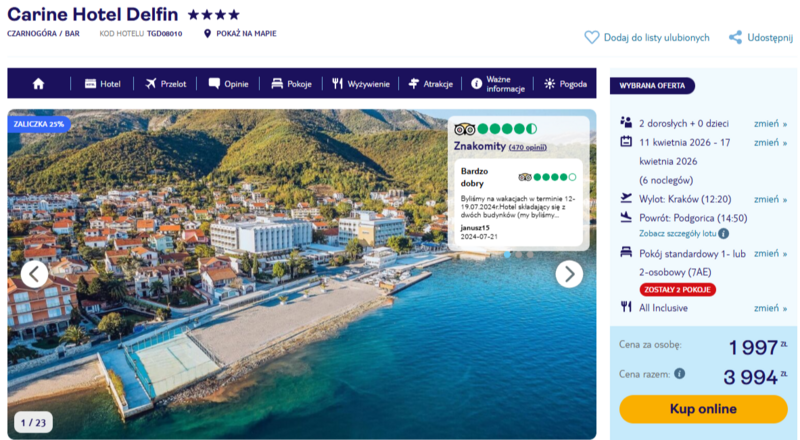Click info icon beside Cena za osobę

(690, 345)
